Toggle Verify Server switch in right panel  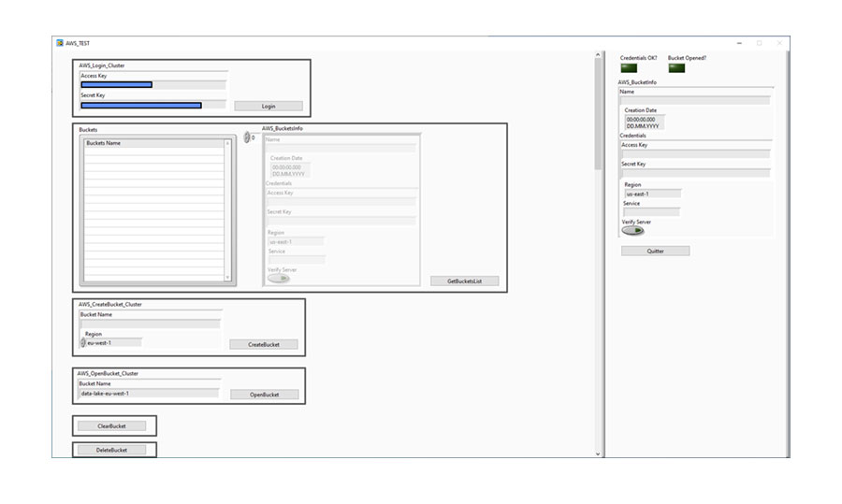(632, 230)
